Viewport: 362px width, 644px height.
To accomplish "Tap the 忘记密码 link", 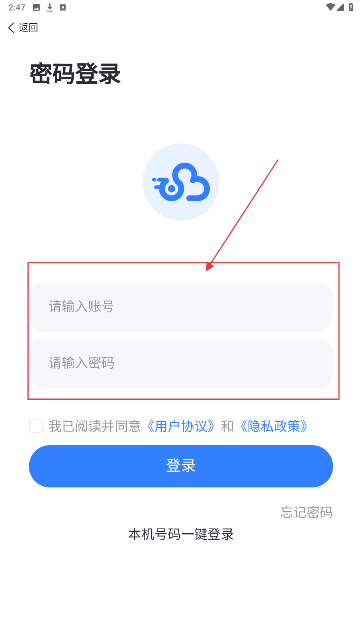I will click(x=306, y=512).
